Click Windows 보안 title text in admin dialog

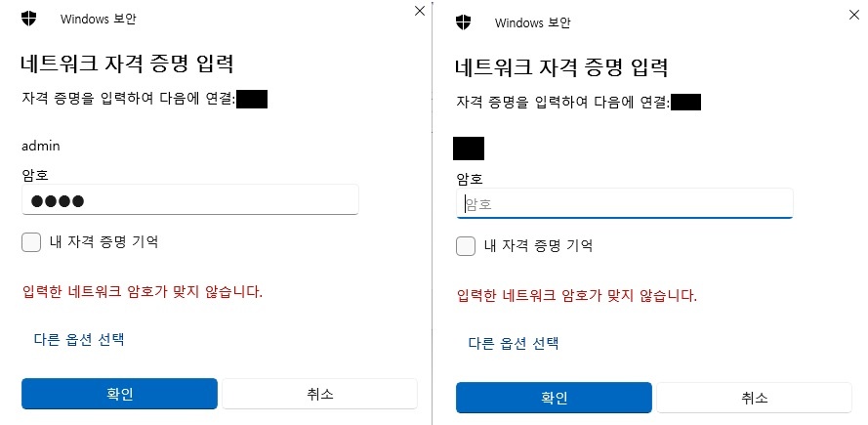pyautogui.click(x=99, y=19)
